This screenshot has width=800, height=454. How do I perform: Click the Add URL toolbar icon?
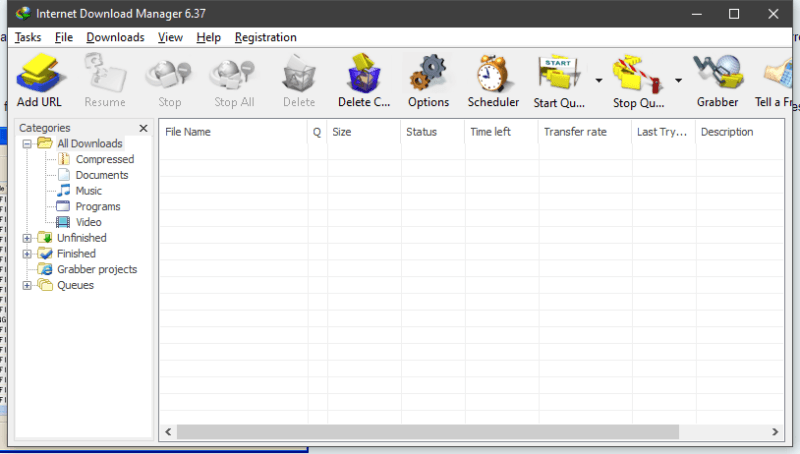(x=40, y=76)
